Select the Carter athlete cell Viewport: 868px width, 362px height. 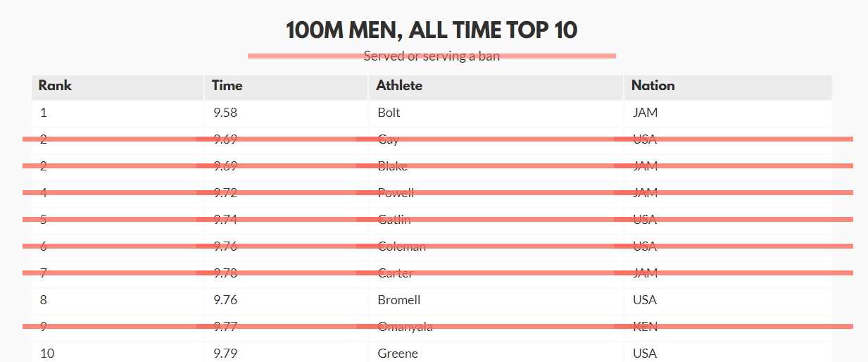tap(395, 273)
